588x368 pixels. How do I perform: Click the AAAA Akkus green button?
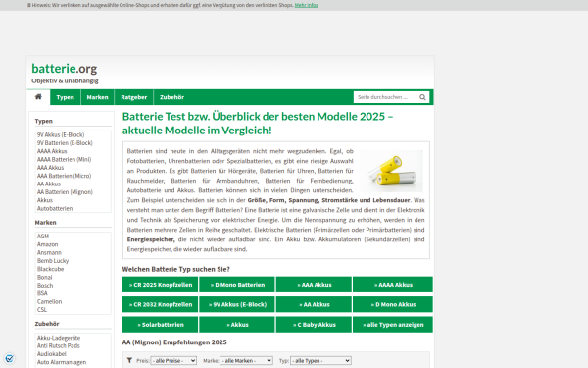pyautogui.click(x=393, y=285)
